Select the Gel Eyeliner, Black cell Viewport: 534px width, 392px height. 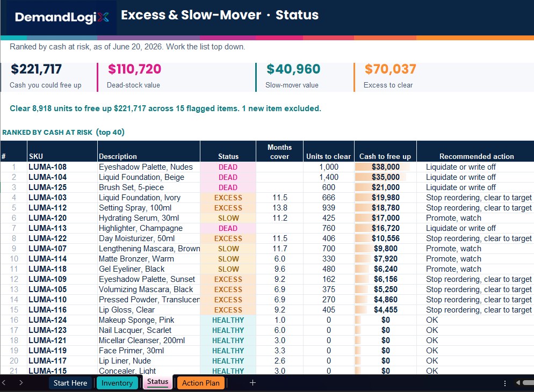tap(149, 269)
